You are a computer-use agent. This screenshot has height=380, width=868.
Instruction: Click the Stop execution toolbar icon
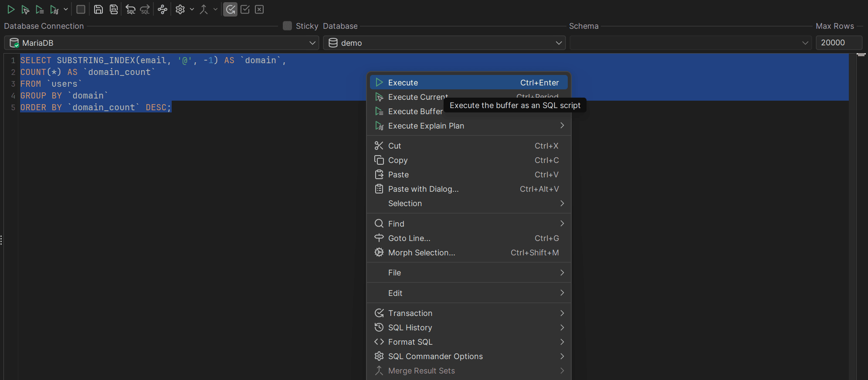[x=81, y=9]
